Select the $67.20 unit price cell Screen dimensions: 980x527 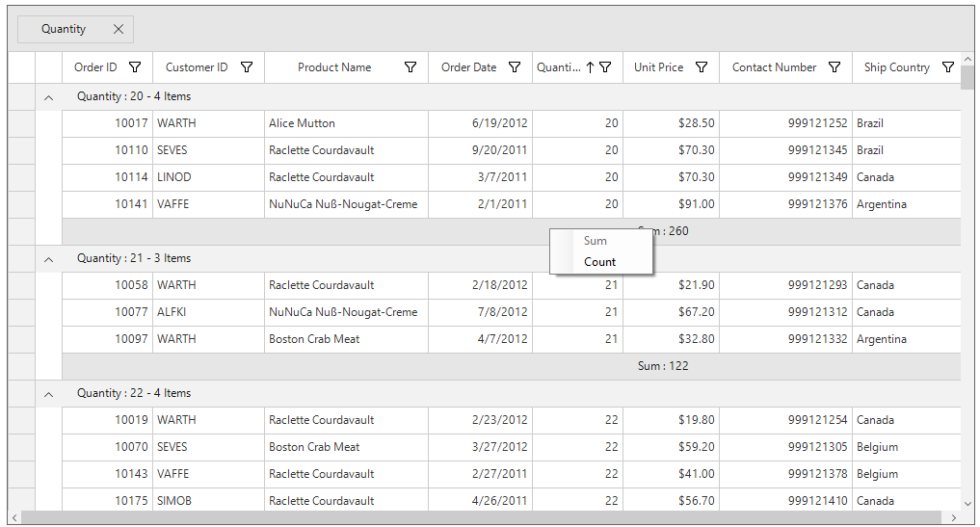coord(672,312)
